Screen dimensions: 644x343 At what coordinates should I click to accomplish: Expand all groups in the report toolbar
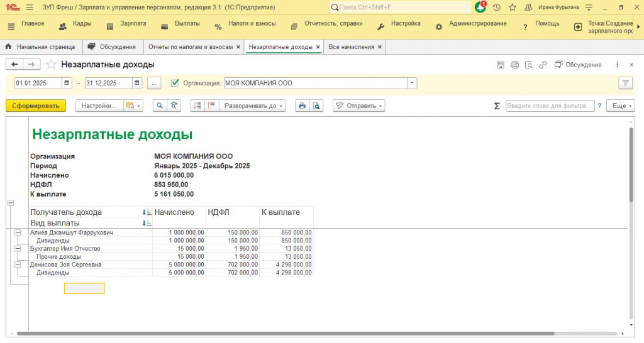211,106
